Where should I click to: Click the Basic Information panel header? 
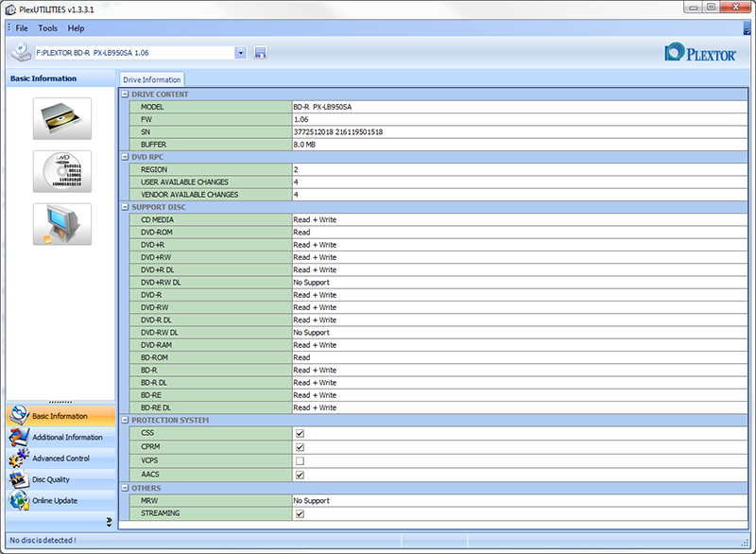[60, 78]
